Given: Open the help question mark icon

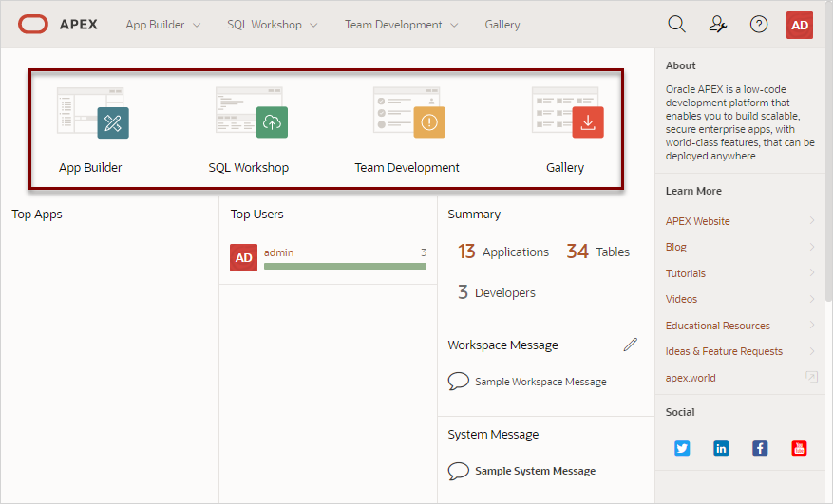Looking at the screenshot, I should coord(759,25).
